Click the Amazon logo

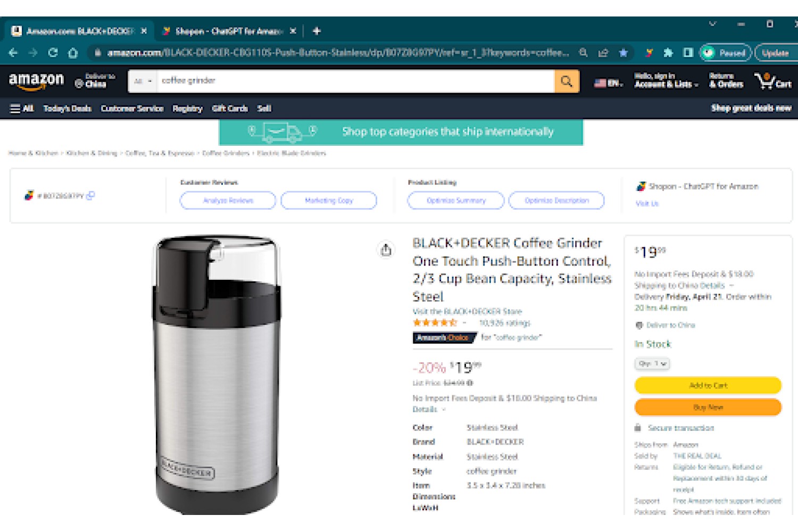[36, 80]
